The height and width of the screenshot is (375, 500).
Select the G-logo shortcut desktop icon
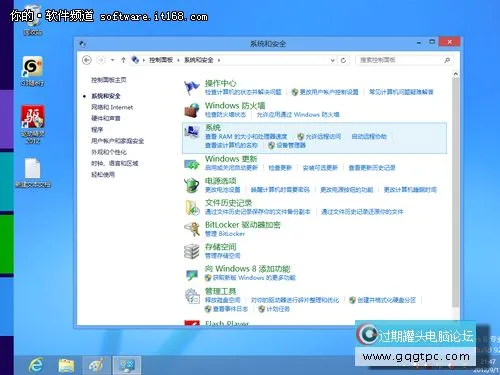pyautogui.click(x=33, y=71)
